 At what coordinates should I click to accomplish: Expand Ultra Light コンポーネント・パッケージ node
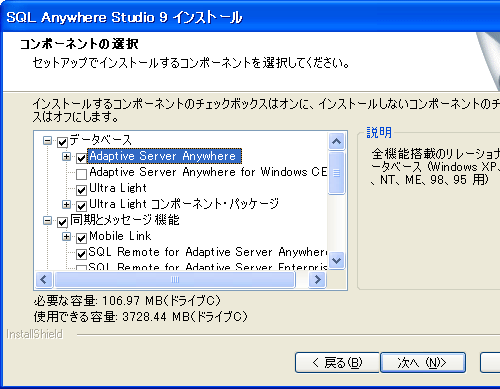[x=66, y=204]
